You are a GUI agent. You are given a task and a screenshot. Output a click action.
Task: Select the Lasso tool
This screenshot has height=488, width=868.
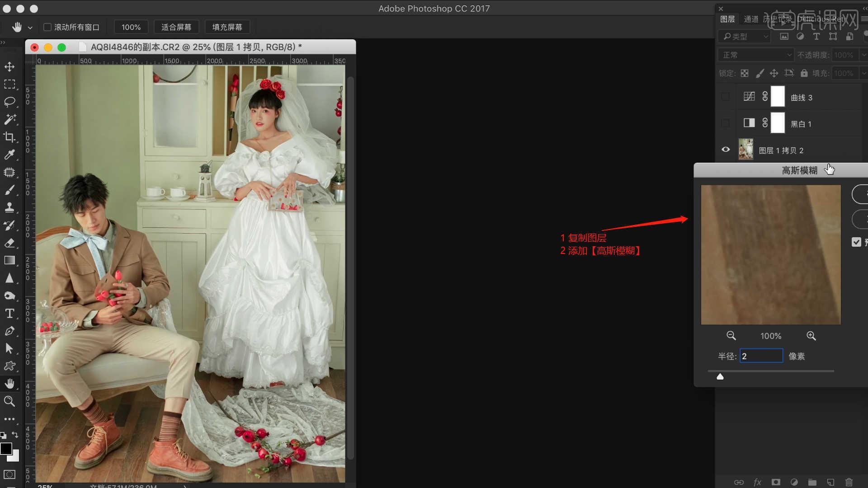coord(9,102)
